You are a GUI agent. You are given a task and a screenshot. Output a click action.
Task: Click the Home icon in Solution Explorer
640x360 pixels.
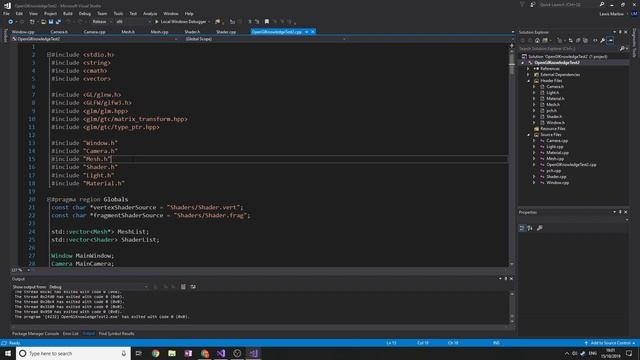(537, 40)
